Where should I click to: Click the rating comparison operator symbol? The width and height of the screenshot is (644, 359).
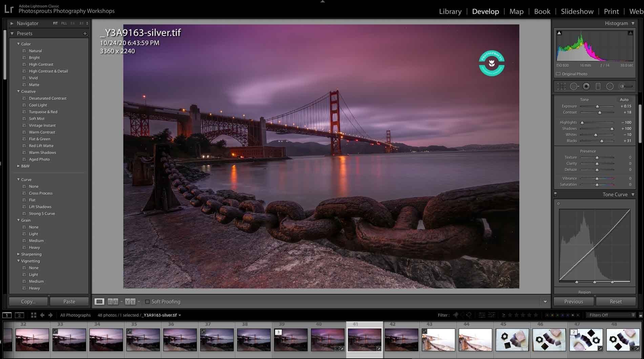tap(503, 315)
